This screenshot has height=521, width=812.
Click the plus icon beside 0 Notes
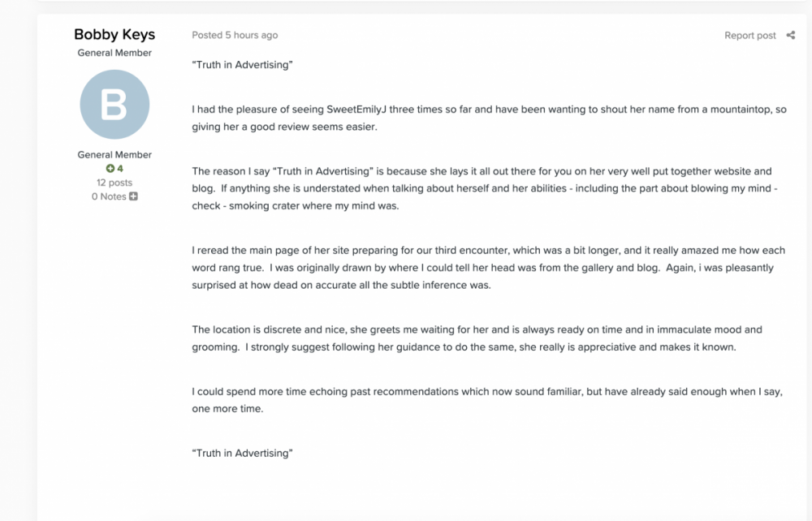pos(134,196)
